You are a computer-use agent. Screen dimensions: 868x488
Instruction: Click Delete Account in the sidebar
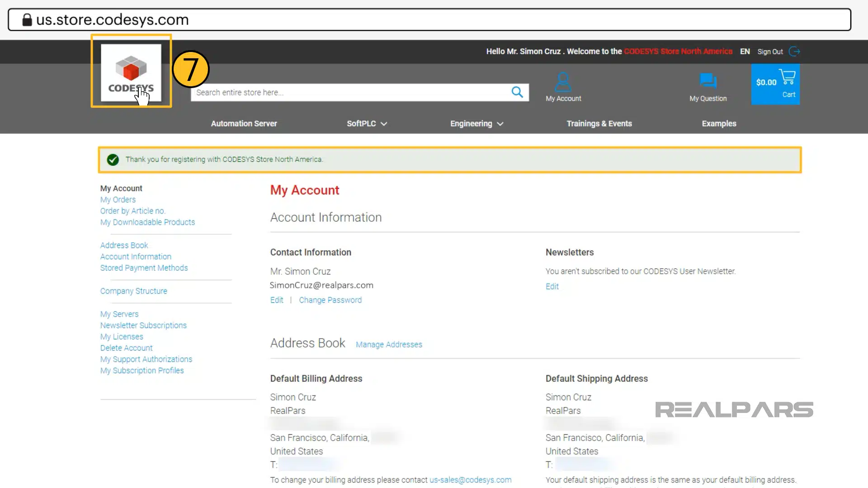(126, 348)
